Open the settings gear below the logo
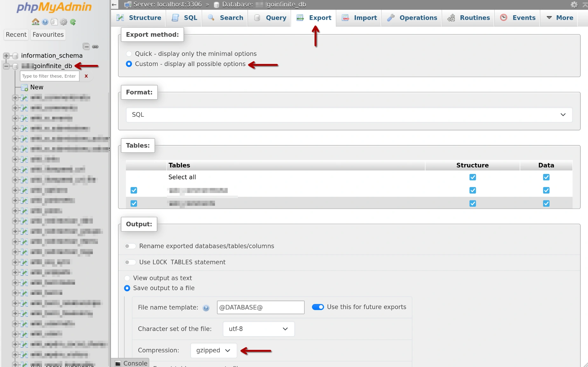The image size is (588, 367). (x=64, y=22)
